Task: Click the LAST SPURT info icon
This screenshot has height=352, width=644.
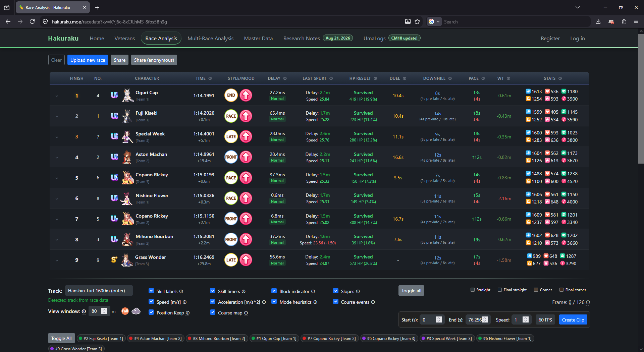Action: [x=331, y=78]
